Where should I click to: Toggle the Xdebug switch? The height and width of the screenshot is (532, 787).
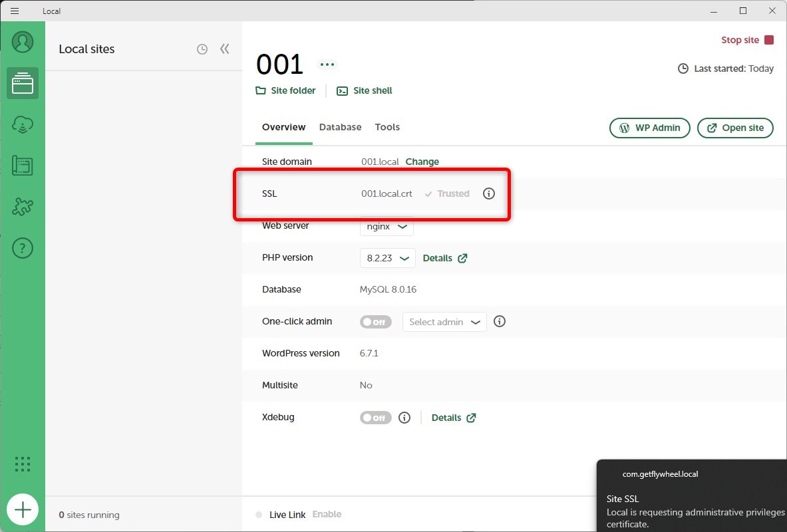coord(375,418)
